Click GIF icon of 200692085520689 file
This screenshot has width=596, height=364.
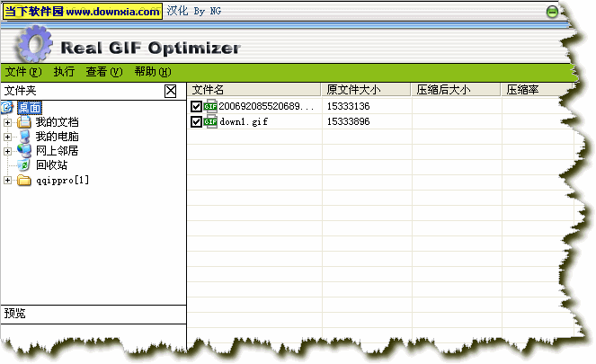[210, 106]
